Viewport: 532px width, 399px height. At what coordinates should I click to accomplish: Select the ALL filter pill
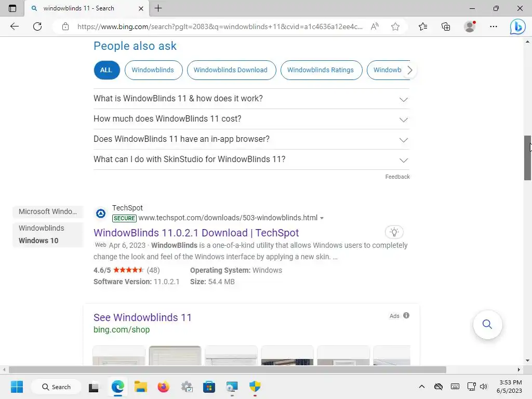[107, 70]
